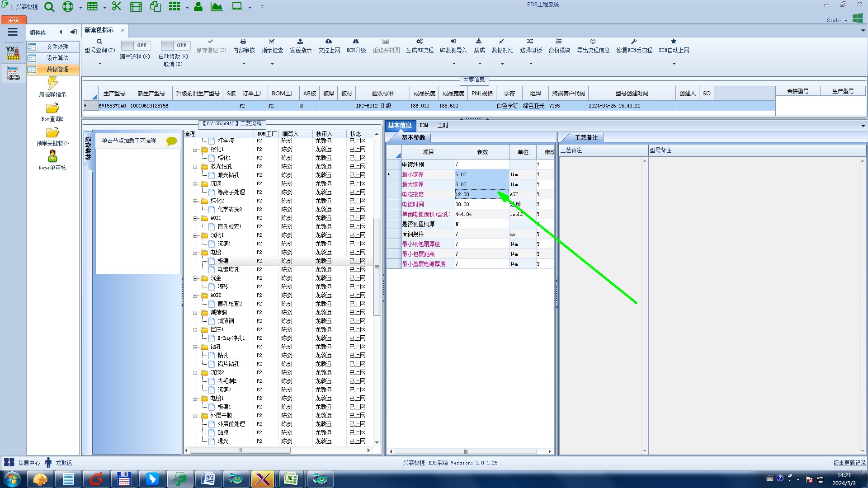The image size is (868, 488).
Task: Click the ECN自动上网 star icon
Action: tap(674, 42)
